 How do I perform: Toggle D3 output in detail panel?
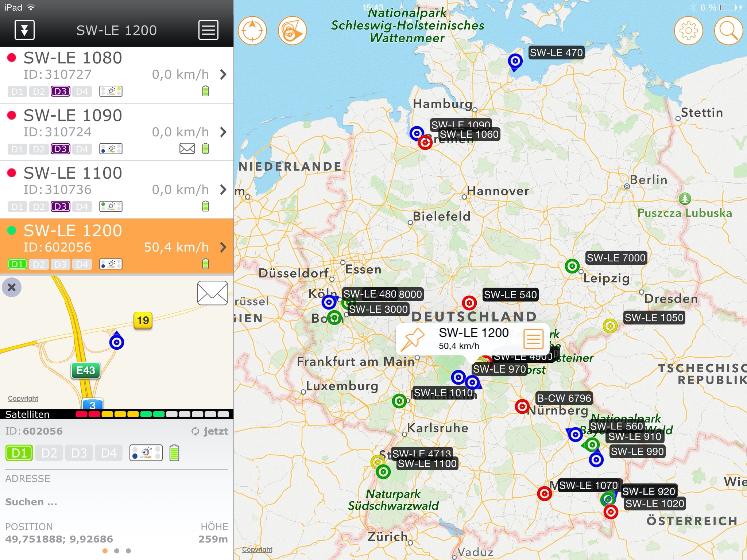[x=79, y=453]
